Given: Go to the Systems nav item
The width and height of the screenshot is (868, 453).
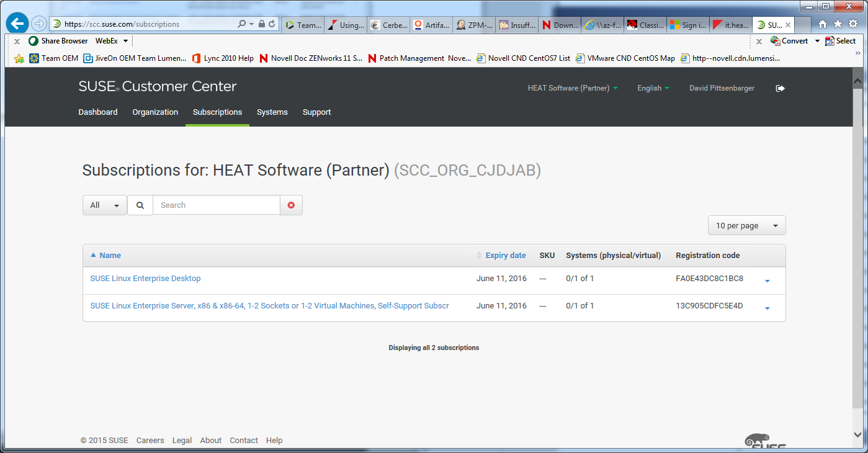Looking at the screenshot, I should pos(272,112).
